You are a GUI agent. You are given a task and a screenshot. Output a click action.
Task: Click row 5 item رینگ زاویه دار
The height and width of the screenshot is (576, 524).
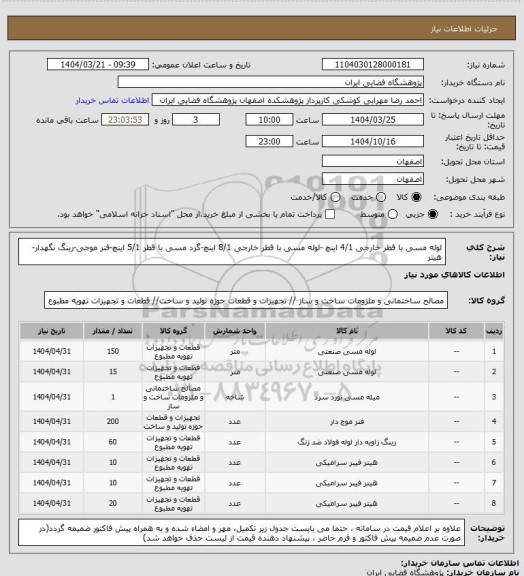coord(347,442)
